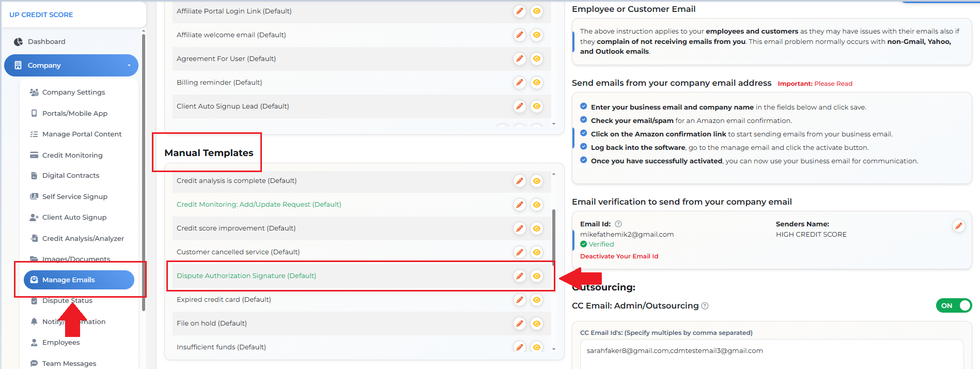
Task: Go to Client Auto Signup
Action: click(x=74, y=217)
